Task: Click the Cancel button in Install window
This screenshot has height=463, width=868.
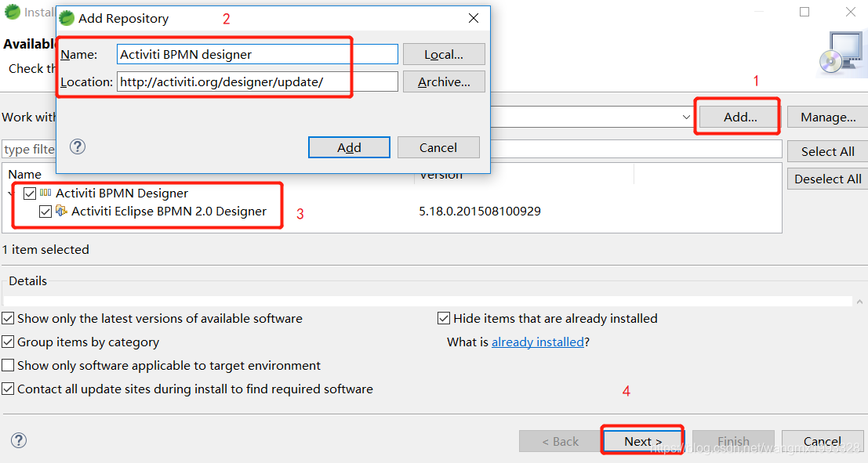Action: (822, 441)
